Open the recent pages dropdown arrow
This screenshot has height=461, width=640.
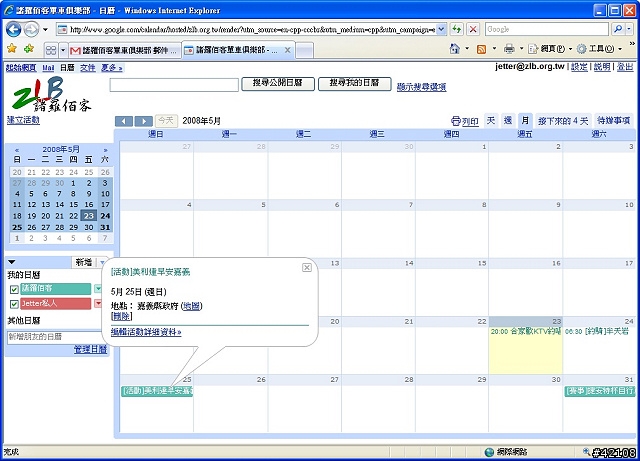[x=45, y=29]
